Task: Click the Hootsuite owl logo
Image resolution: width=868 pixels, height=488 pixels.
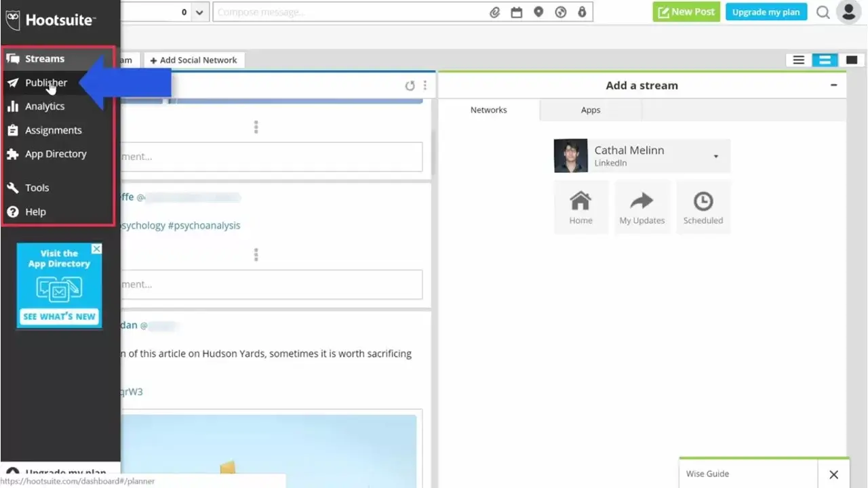Action: click(x=12, y=20)
